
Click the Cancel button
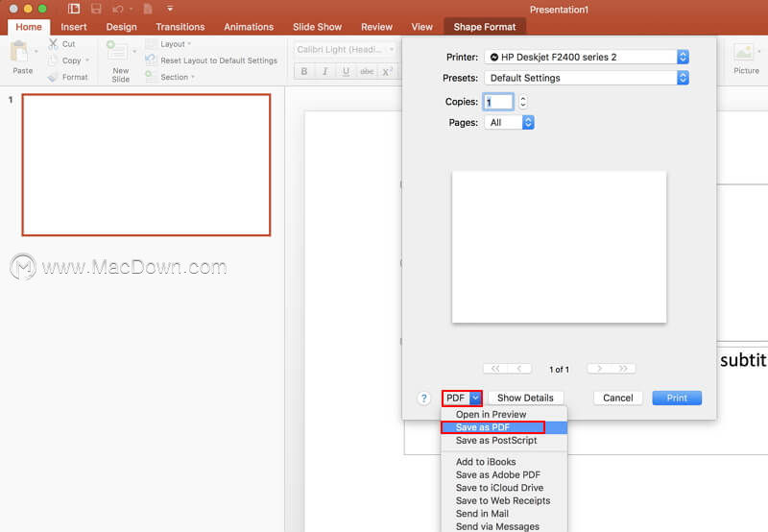click(618, 398)
